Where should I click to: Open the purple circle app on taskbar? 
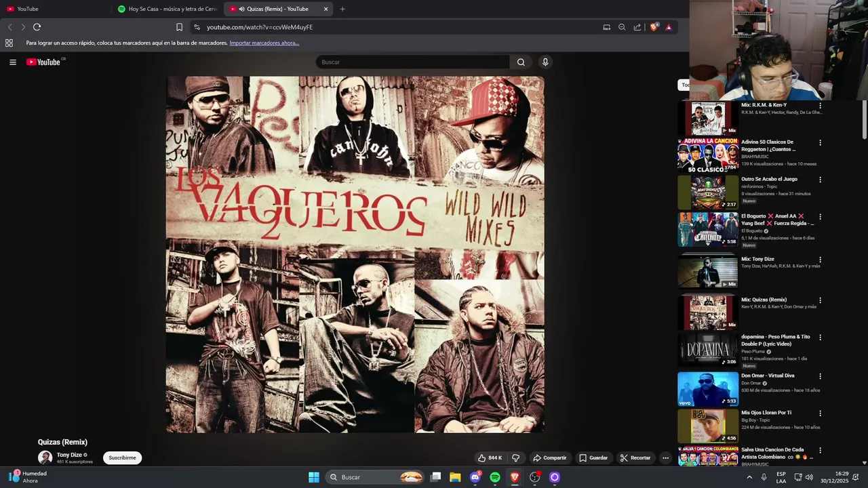[555, 477]
